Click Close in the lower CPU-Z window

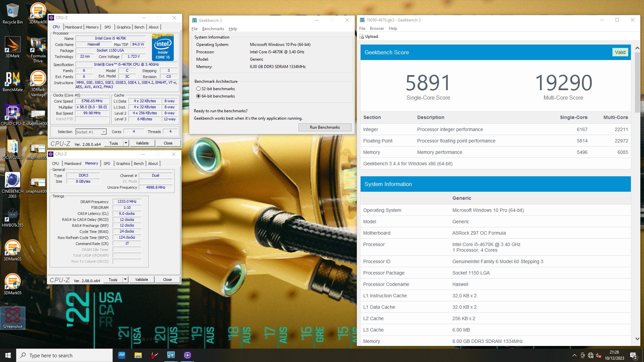tap(167, 280)
